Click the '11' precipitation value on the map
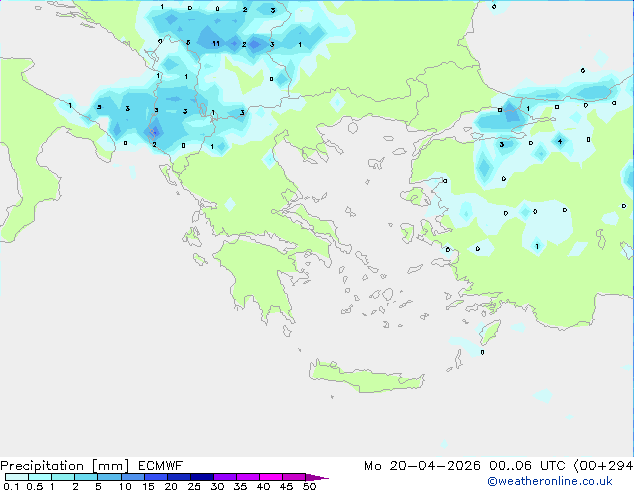The image size is (634, 490). click(216, 44)
